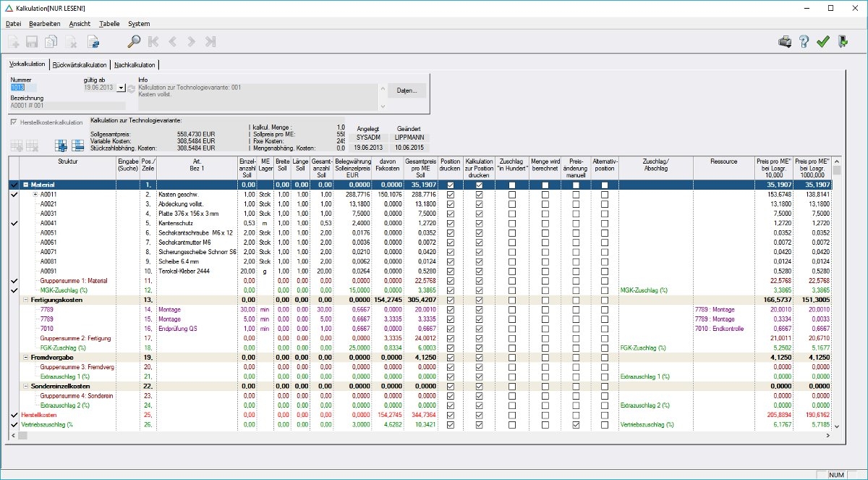Switch to the Rückwärtskalkulation tab
This screenshot has height=480, width=868.
click(80, 64)
